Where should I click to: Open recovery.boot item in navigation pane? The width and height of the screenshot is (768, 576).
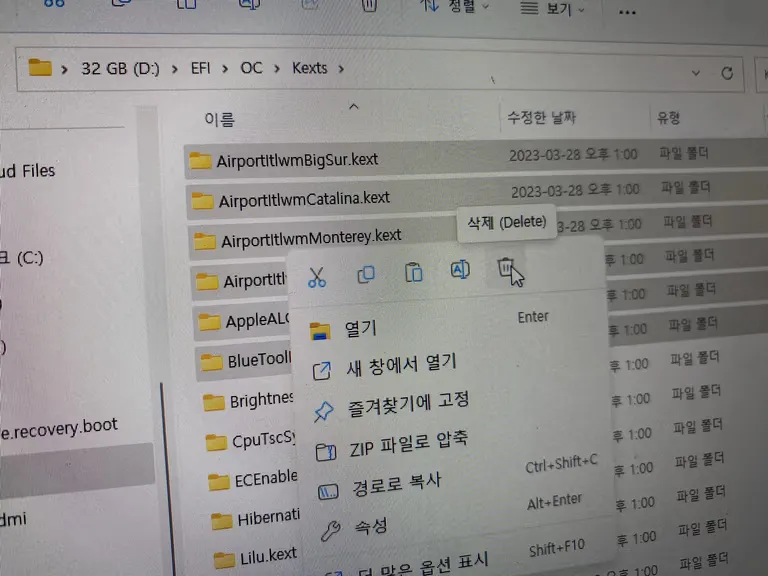click(60, 428)
